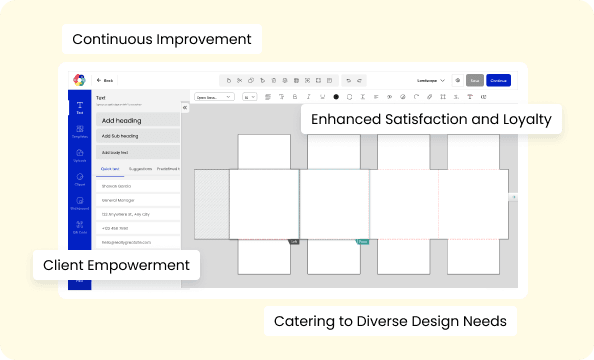Toggle italic formatting
This screenshot has width=594, height=360.
[308, 97]
